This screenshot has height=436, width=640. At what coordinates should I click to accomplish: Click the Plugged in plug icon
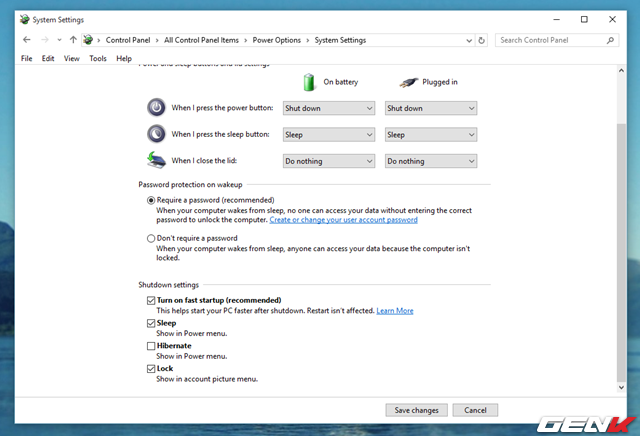point(409,82)
